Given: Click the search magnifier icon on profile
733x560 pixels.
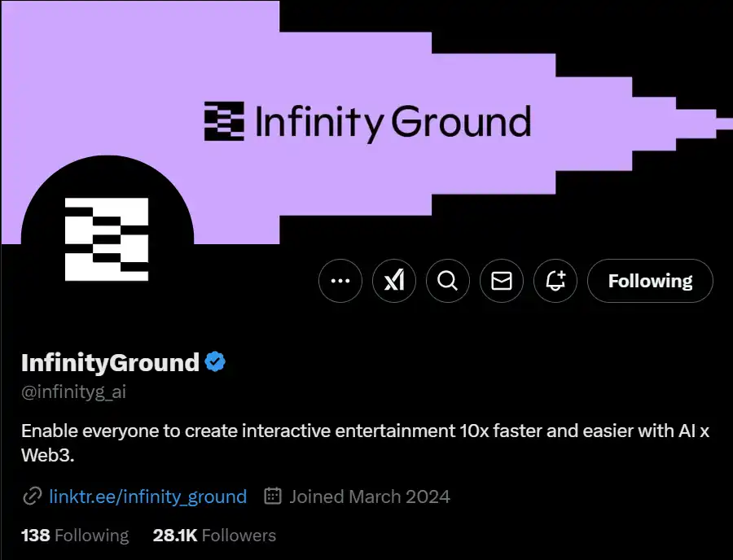Looking at the screenshot, I should [448, 282].
